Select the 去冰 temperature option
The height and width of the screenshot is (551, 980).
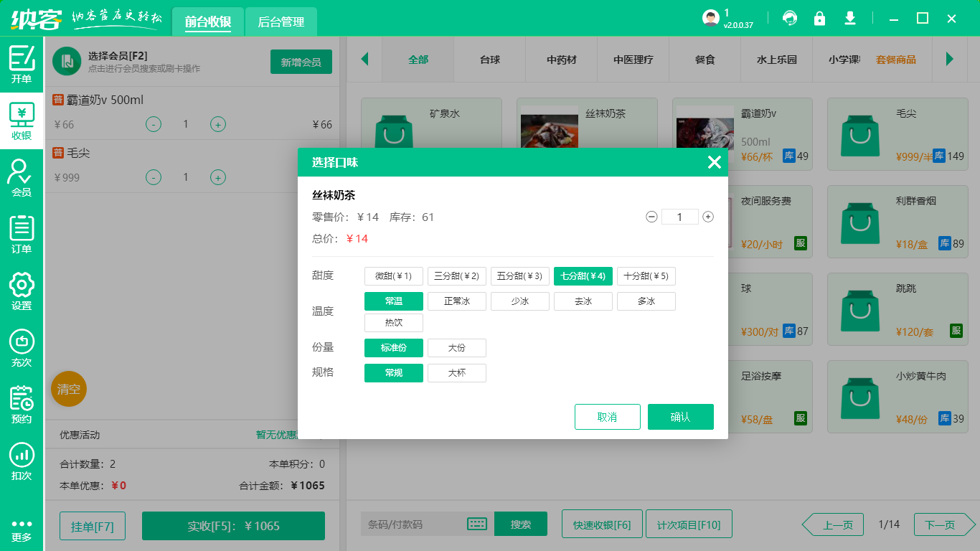tap(583, 301)
